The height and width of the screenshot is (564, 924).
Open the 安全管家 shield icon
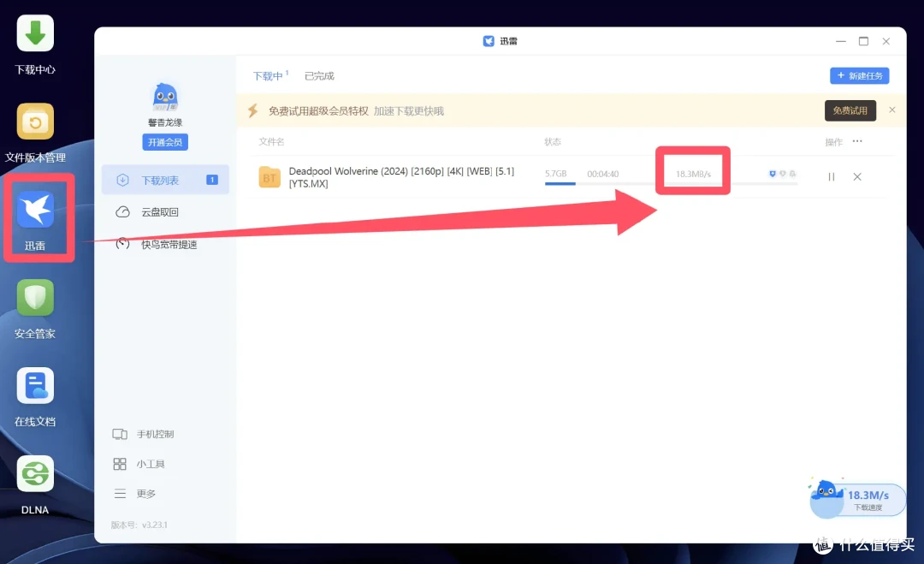(35, 298)
